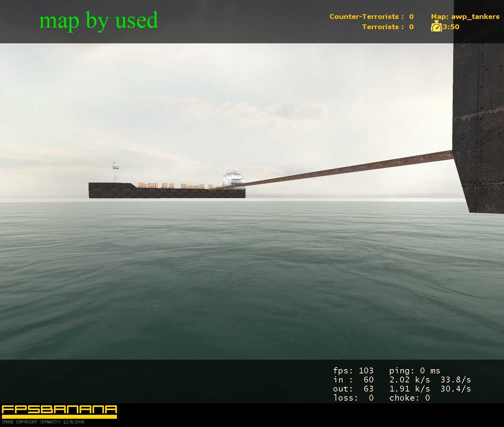Click the dark tanker hull on the horizon
Viewport: 504px width, 427px height.
[x=167, y=190]
